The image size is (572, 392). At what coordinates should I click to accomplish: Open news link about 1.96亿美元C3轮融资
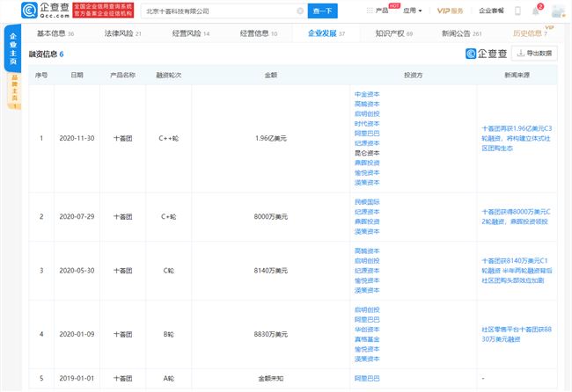point(517,139)
